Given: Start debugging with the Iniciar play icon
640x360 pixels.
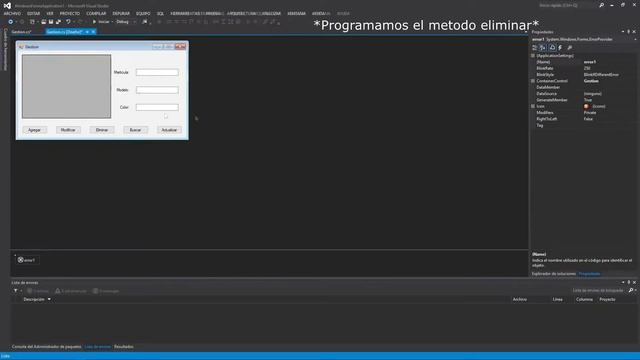Looking at the screenshot, I should coord(94,22).
